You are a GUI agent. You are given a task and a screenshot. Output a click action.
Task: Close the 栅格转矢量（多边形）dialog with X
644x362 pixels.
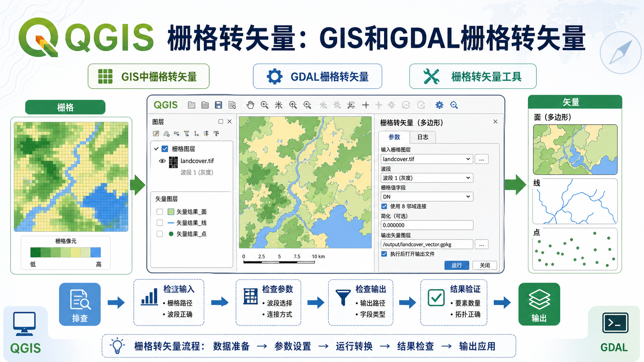click(x=495, y=122)
